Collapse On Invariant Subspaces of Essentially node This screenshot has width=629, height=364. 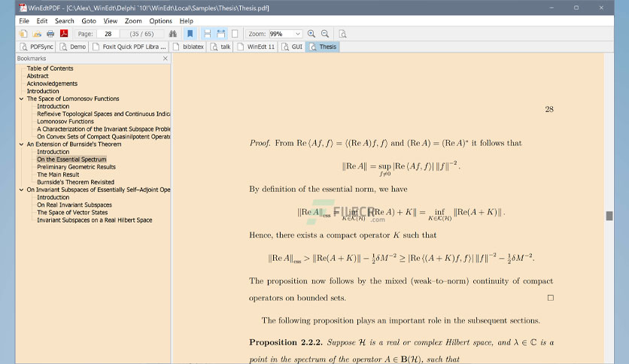21,190
